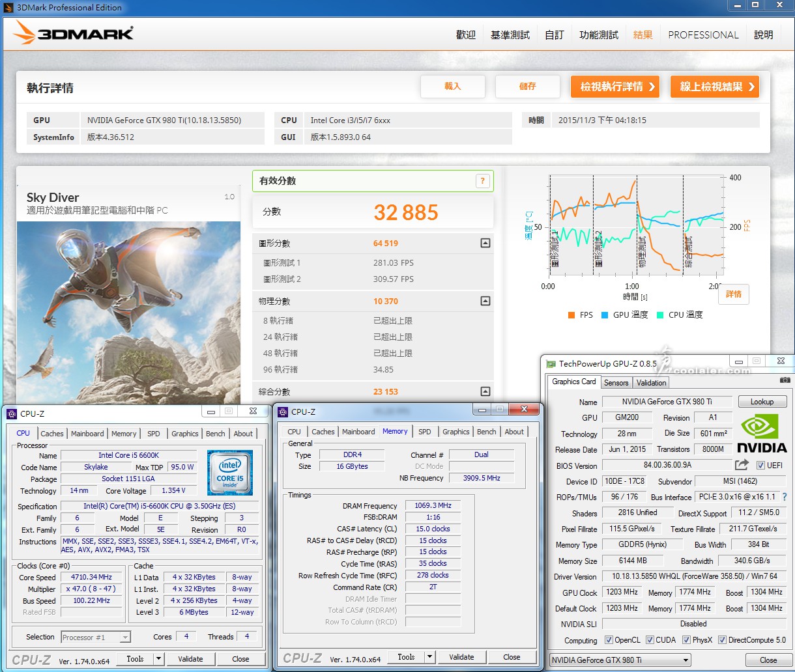Collapse the physics score section arrow

pyautogui.click(x=485, y=301)
